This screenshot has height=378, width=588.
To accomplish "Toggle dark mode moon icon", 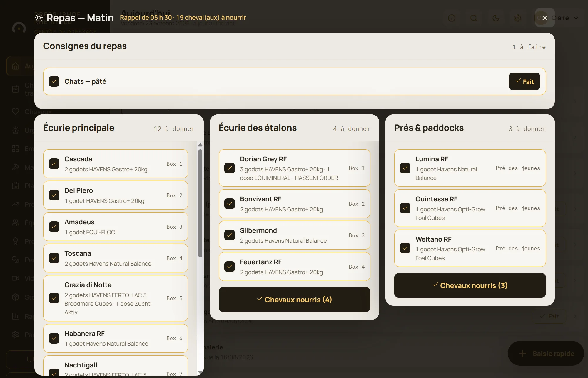I will pyautogui.click(x=496, y=18).
